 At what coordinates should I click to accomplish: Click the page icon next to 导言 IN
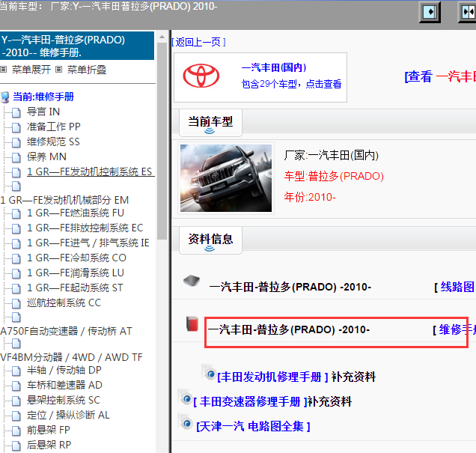16,112
